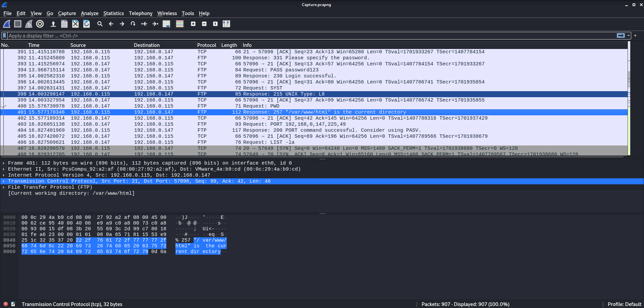The image size is (644, 308).
Task: Jump to the last packet
Action: point(155,24)
